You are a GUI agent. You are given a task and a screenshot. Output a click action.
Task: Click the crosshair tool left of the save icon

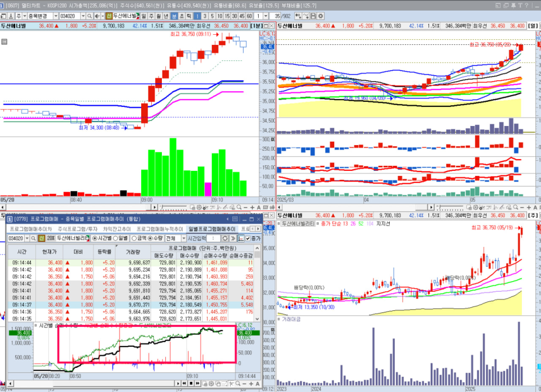(306, 16)
